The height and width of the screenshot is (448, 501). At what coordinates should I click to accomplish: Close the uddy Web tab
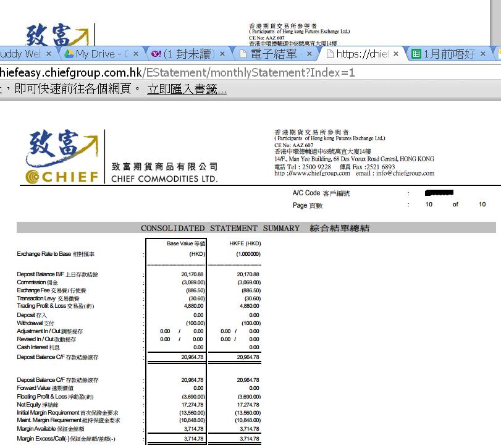point(49,54)
